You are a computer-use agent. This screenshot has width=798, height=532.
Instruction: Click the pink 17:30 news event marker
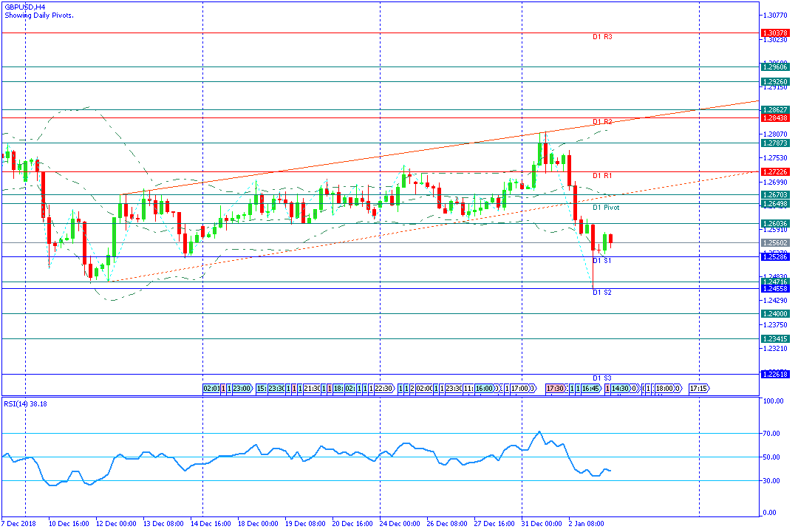(x=555, y=389)
